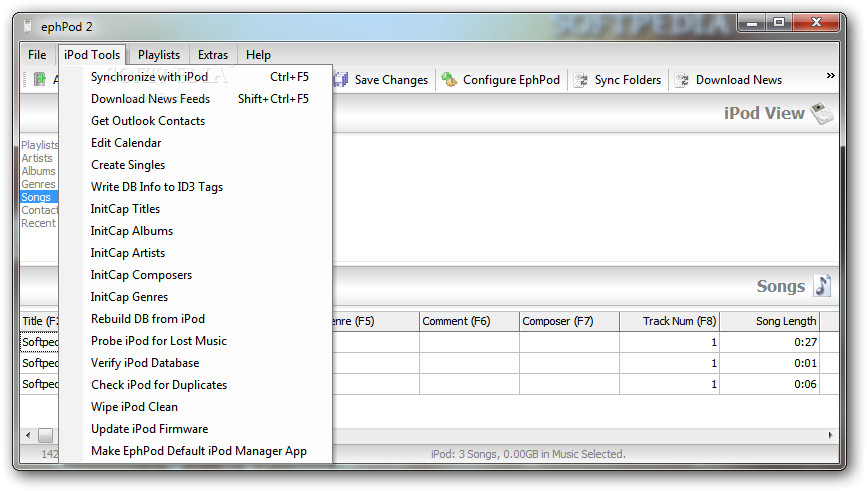The height and width of the screenshot is (491, 867).
Task: Click the Configure EphPod icon
Action: 449,80
